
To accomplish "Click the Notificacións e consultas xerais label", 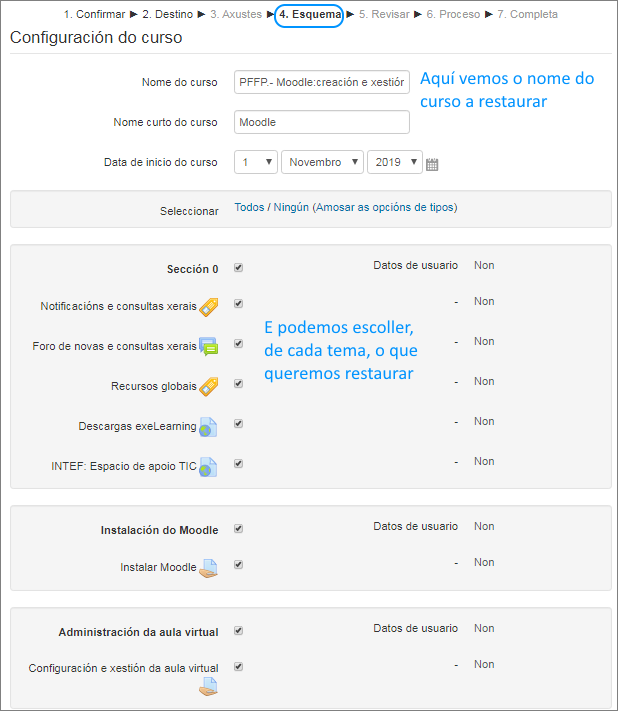I will [x=118, y=307].
